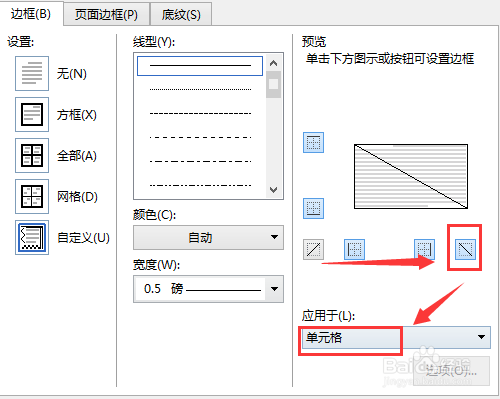Choose the long-dash line style

tap(200, 137)
